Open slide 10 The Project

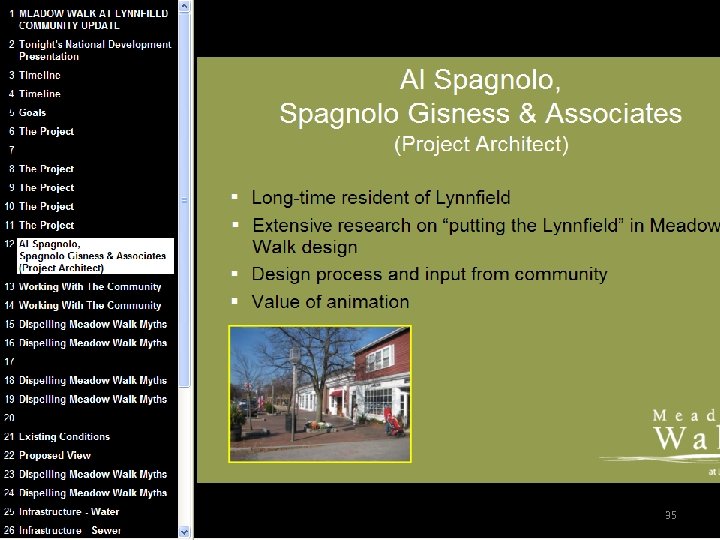tap(46, 207)
